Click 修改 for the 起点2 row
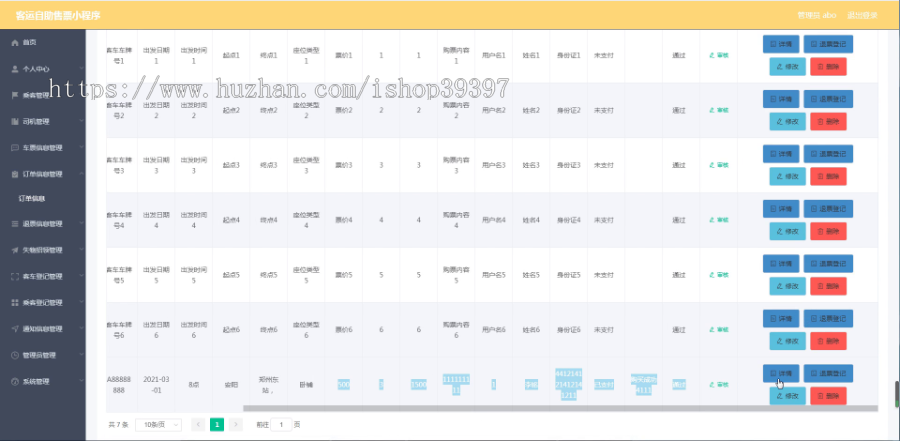The width and height of the screenshot is (900, 441). tap(788, 122)
